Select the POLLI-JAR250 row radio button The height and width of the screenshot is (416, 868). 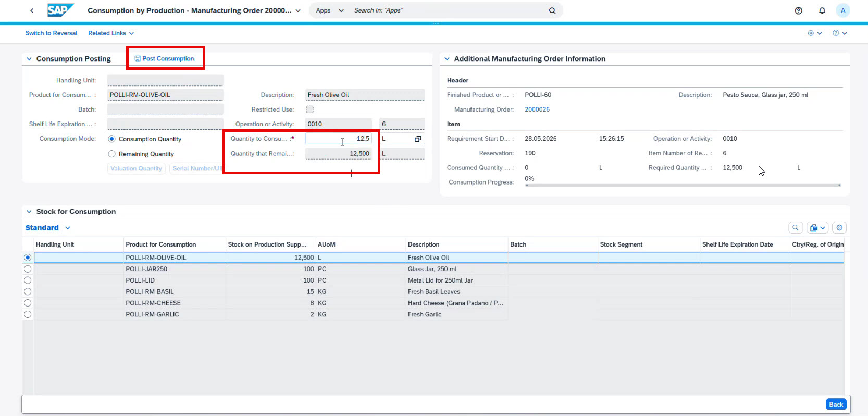point(28,269)
